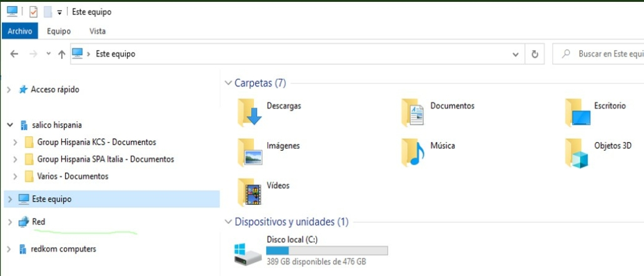The image size is (644, 276).
Task: Click the Group Hispania KCS folder icon
Action: pyautogui.click(x=29, y=143)
